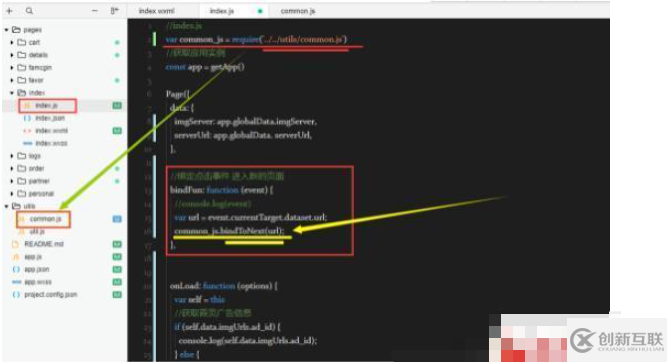
Task: Click the blue badge next to common.js
Action: (x=117, y=219)
